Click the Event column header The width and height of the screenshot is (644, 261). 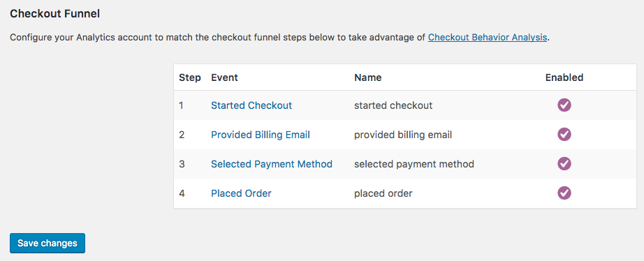(x=224, y=77)
